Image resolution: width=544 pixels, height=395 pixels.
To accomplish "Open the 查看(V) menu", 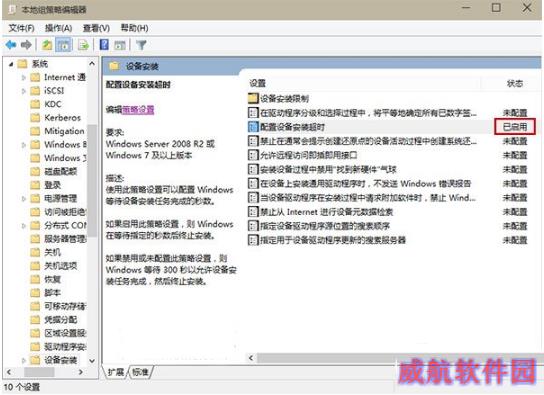I will tap(96, 28).
